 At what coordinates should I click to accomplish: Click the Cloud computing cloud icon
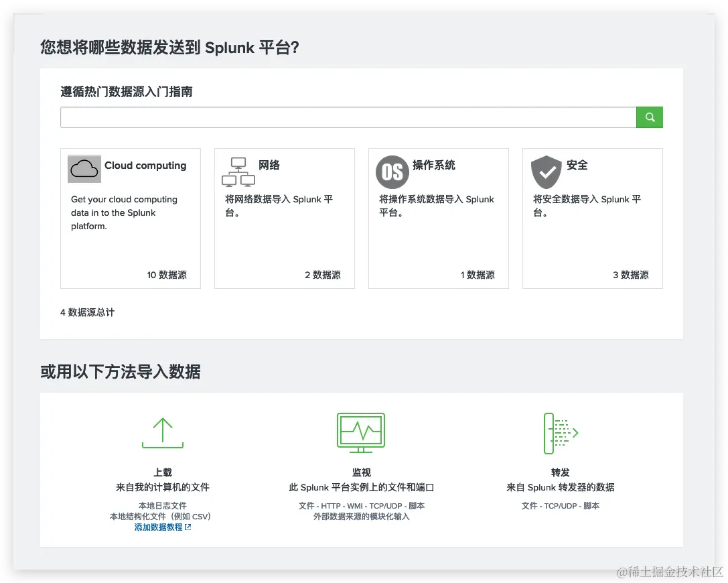pyautogui.click(x=84, y=169)
